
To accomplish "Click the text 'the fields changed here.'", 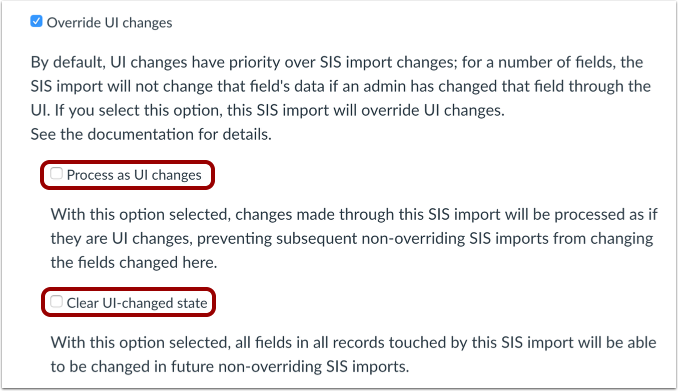I will coord(134,263).
